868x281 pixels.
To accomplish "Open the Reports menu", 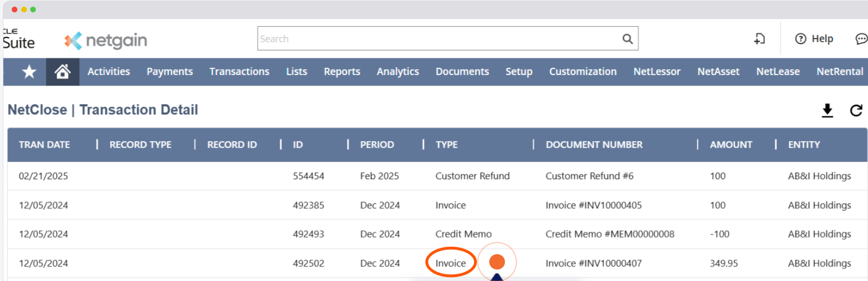I will [342, 72].
